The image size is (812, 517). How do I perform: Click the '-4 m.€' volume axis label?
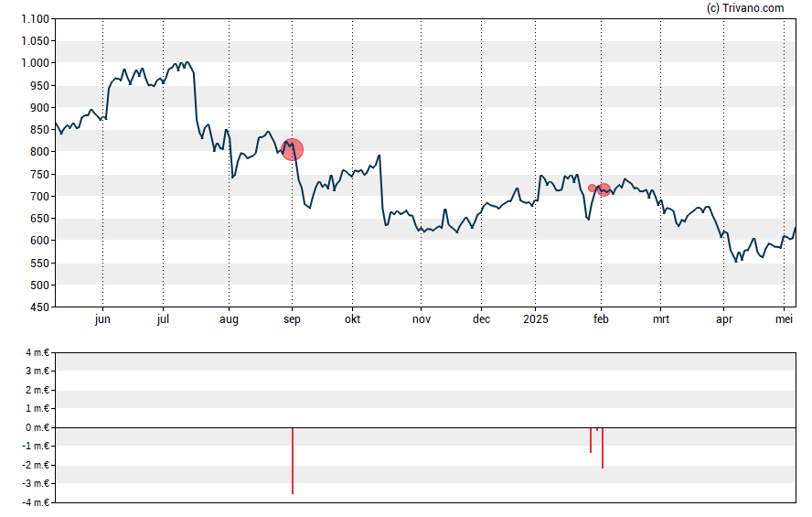point(36,502)
